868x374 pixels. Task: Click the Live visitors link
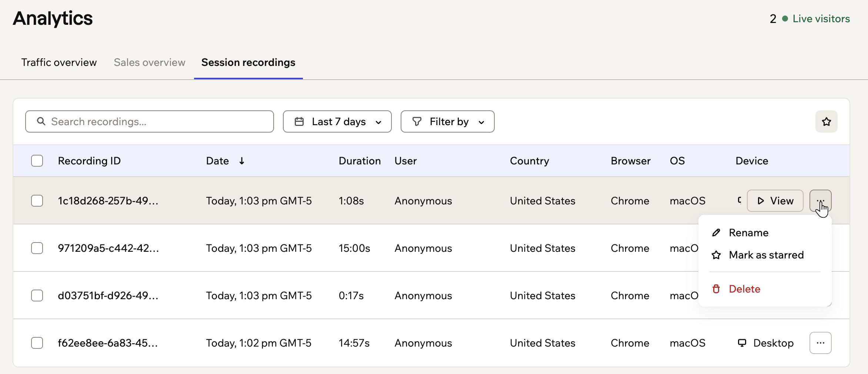pyautogui.click(x=821, y=19)
